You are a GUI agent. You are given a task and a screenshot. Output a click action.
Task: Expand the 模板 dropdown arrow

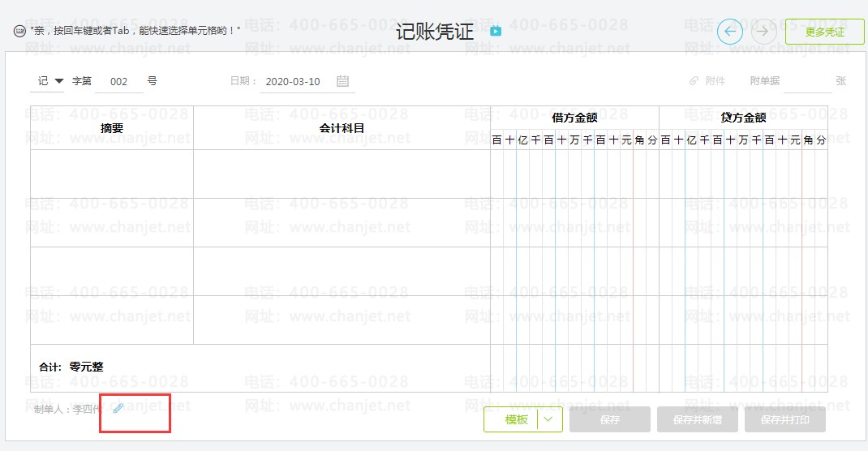[x=549, y=420]
